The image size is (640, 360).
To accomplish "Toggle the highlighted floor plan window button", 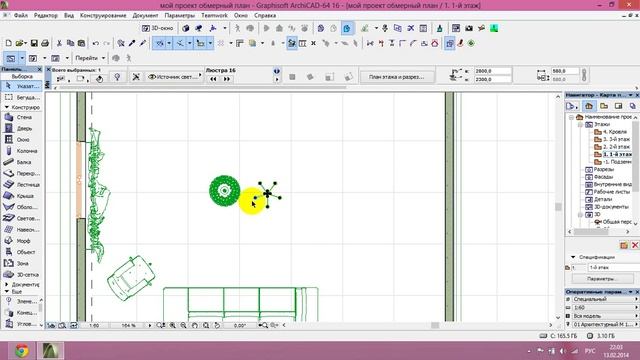I will click(11, 58).
